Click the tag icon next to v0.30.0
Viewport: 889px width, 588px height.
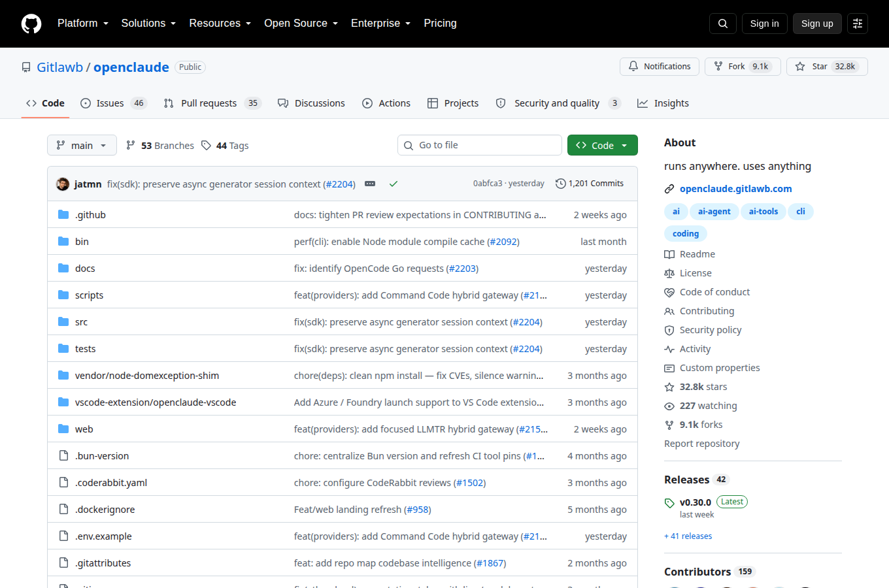pos(669,503)
